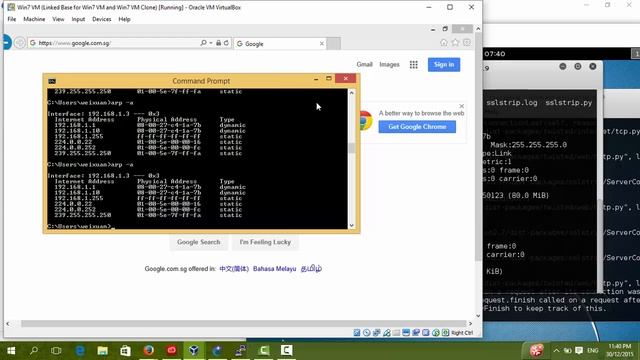Click the sslstrip.log file in terminal window

pyautogui.click(x=512, y=103)
